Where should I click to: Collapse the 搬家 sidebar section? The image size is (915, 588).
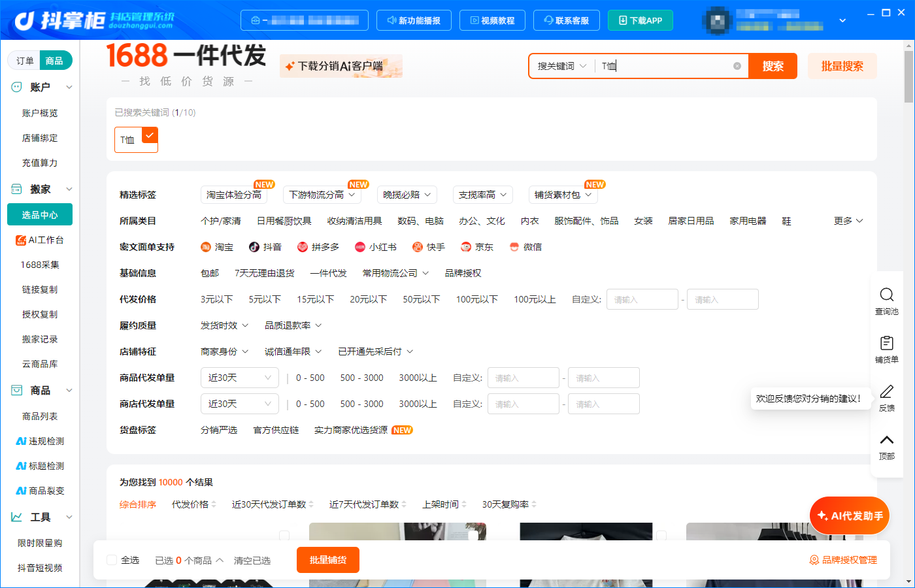(x=69, y=189)
